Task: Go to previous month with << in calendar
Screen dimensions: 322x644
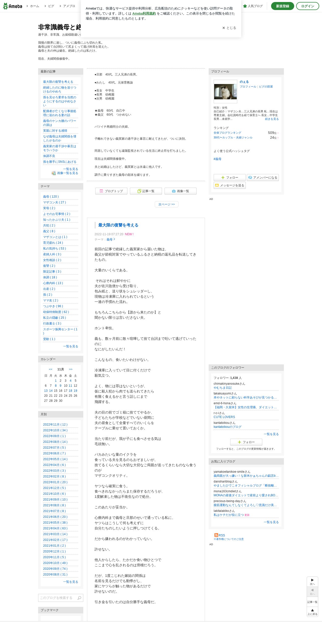Action: pos(51,369)
